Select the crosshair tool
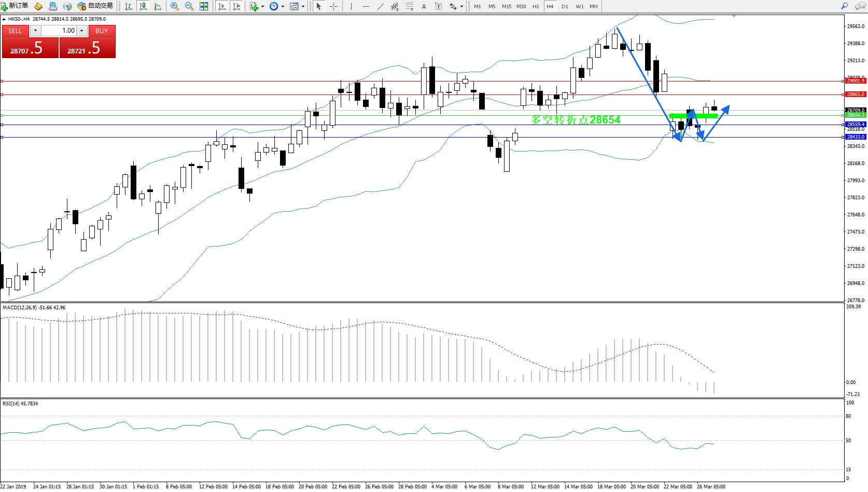868x492 pixels. click(x=333, y=6)
